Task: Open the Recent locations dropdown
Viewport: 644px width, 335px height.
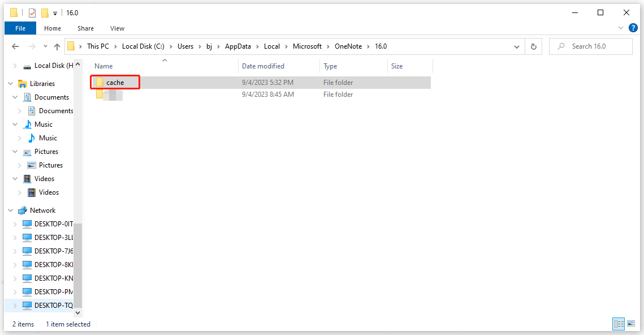Action: pyautogui.click(x=45, y=46)
